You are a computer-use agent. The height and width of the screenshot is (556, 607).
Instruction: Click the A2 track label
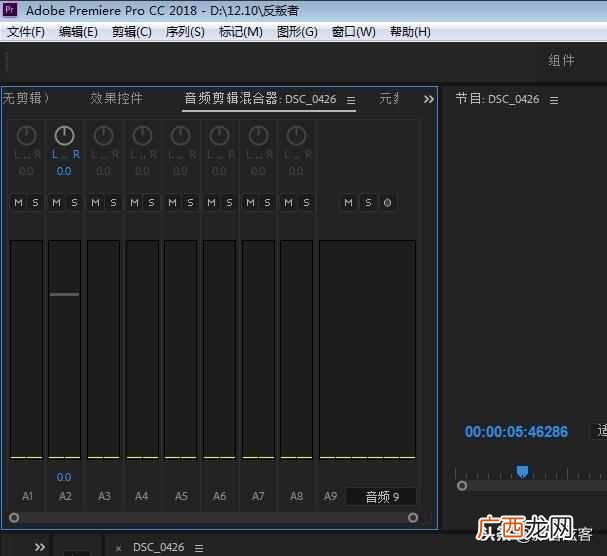click(x=65, y=496)
